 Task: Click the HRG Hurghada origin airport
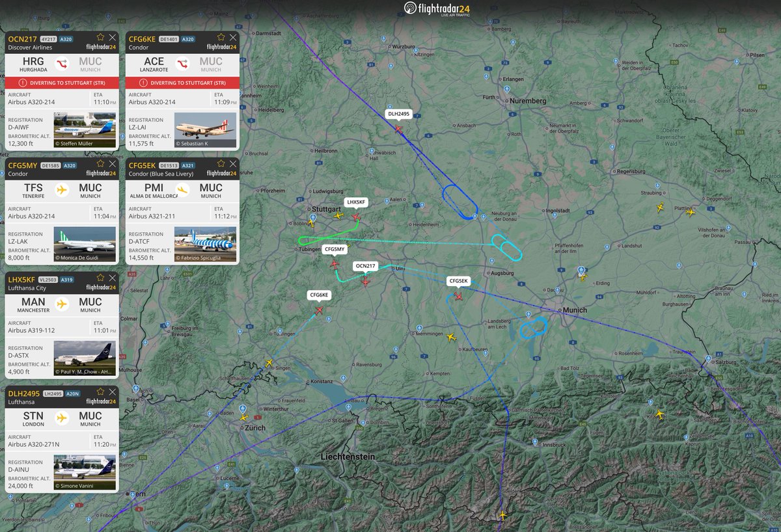pyautogui.click(x=33, y=64)
